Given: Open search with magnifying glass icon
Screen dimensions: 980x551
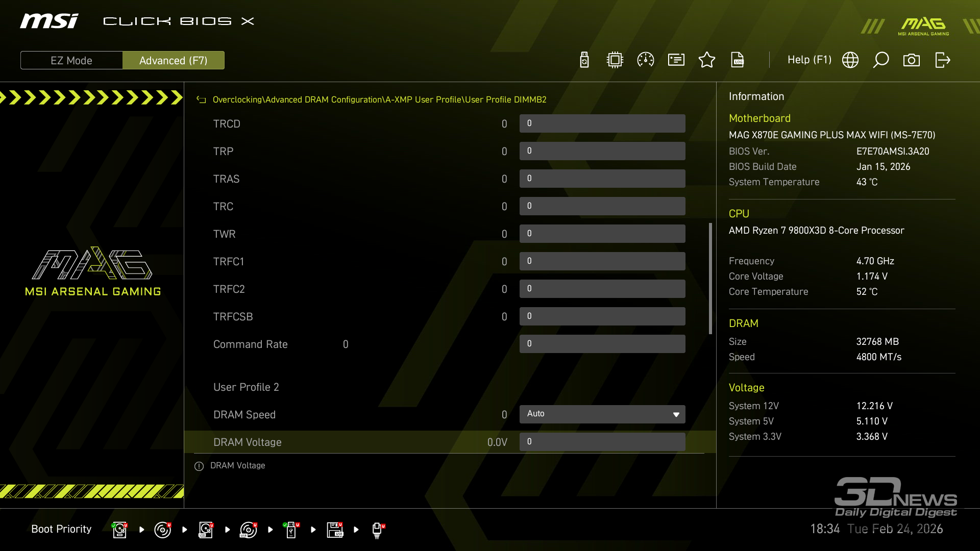Looking at the screenshot, I should pos(881,60).
